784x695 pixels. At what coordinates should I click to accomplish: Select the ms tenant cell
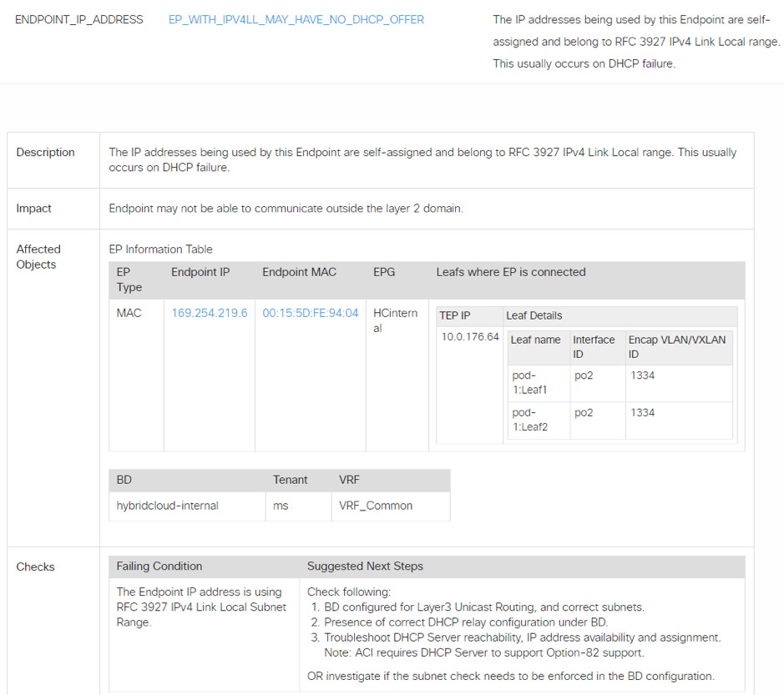pos(281,506)
